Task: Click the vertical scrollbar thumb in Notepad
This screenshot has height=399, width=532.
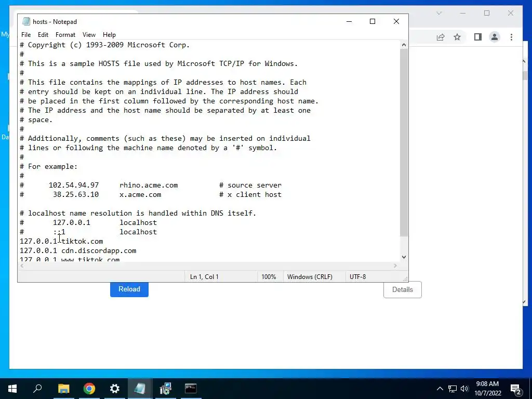Action: coord(404,142)
